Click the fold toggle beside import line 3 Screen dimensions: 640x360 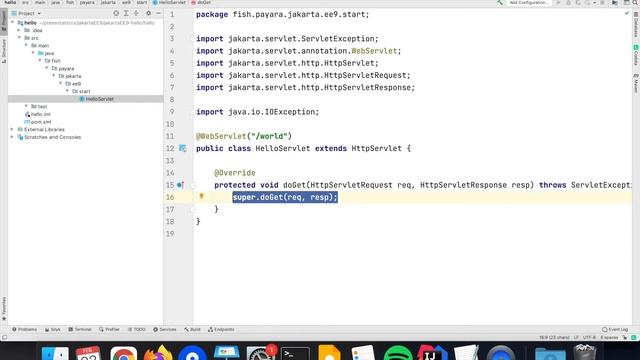coord(193,39)
